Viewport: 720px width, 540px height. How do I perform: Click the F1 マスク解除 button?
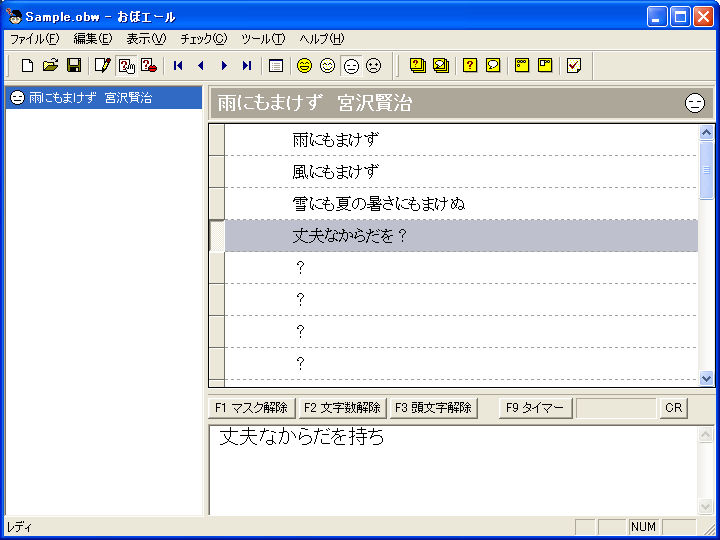coord(252,408)
